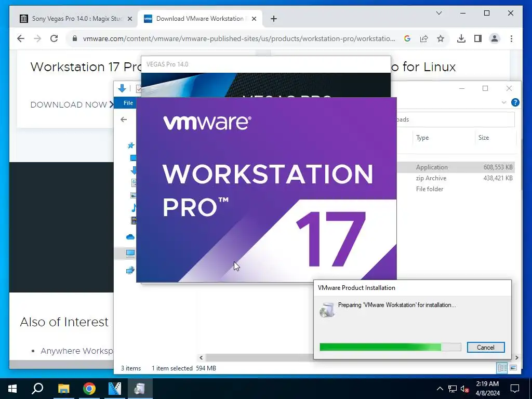Open File menu in File Explorer
The width and height of the screenshot is (532, 399).
[128, 103]
